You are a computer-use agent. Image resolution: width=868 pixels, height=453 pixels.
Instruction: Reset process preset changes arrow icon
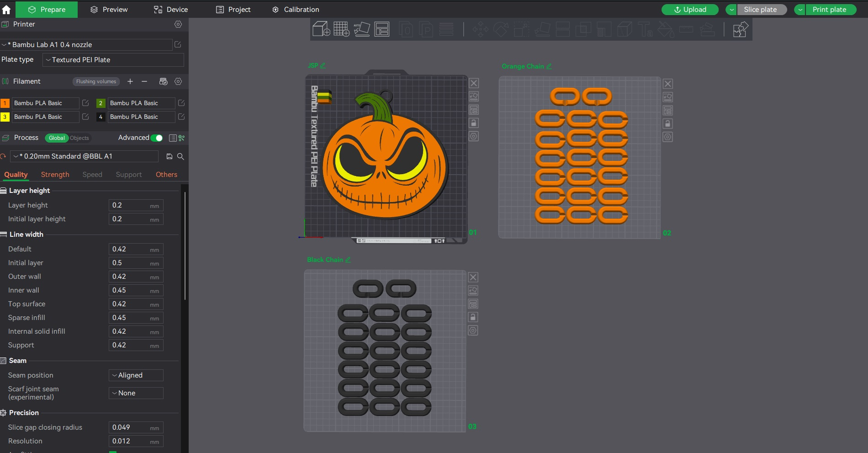click(3, 156)
